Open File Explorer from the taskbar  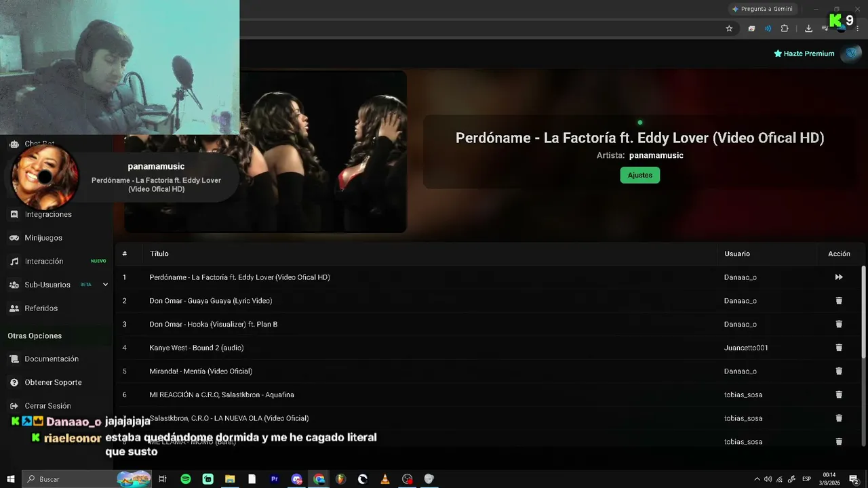[x=230, y=479]
